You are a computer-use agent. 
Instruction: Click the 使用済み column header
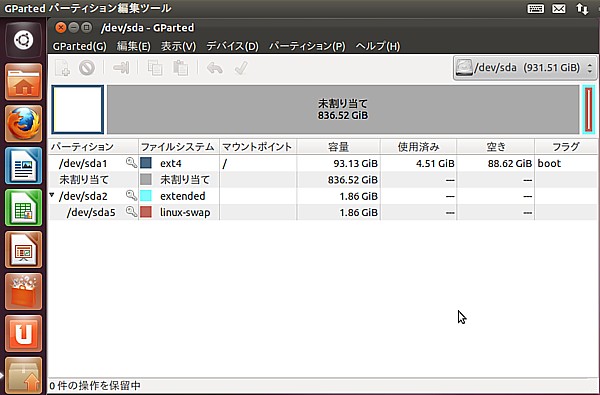418,147
